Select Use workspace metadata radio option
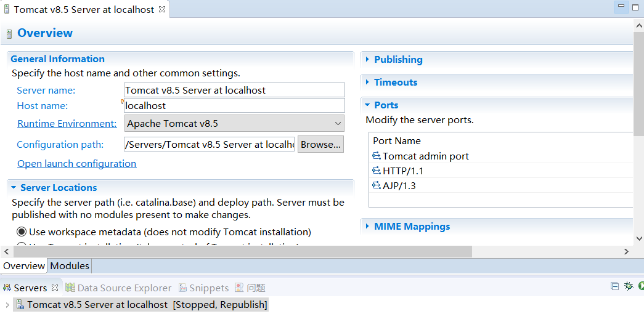Image resolution: width=644 pixels, height=319 pixels. coord(22,232)
